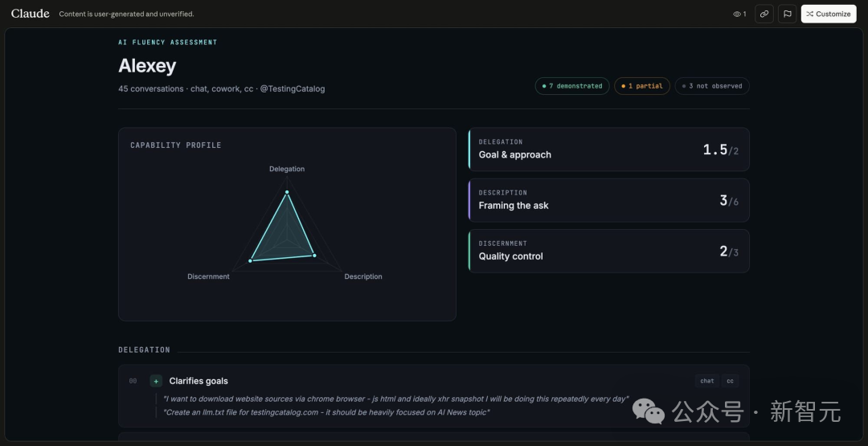Copy the share link icon
Image resolution: width=868 pixels, height=446 pixels.
coord(764,14)
